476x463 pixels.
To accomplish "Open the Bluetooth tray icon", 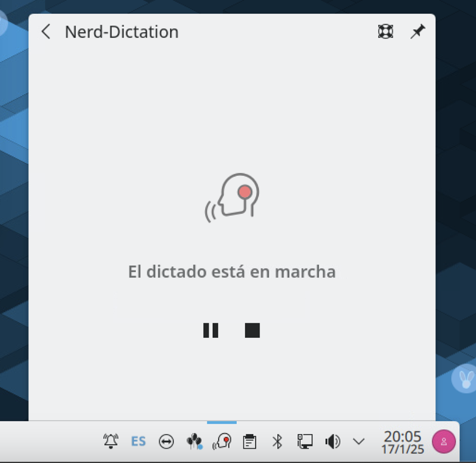I will (277, 442).
